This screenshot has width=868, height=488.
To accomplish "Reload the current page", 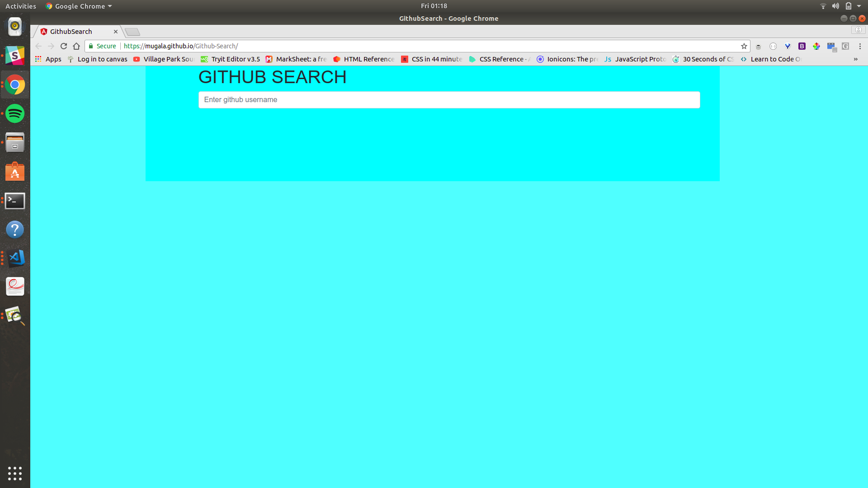I will pyautogui.click(x=64, y=46).
